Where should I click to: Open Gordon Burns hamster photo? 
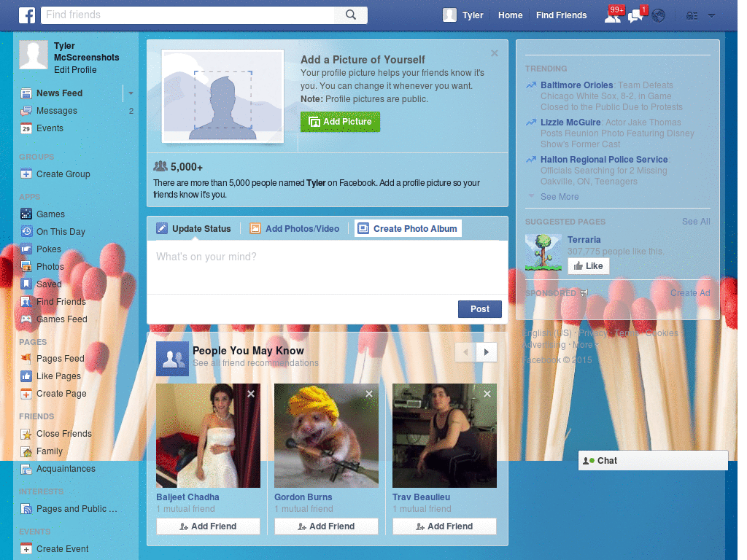326,436
